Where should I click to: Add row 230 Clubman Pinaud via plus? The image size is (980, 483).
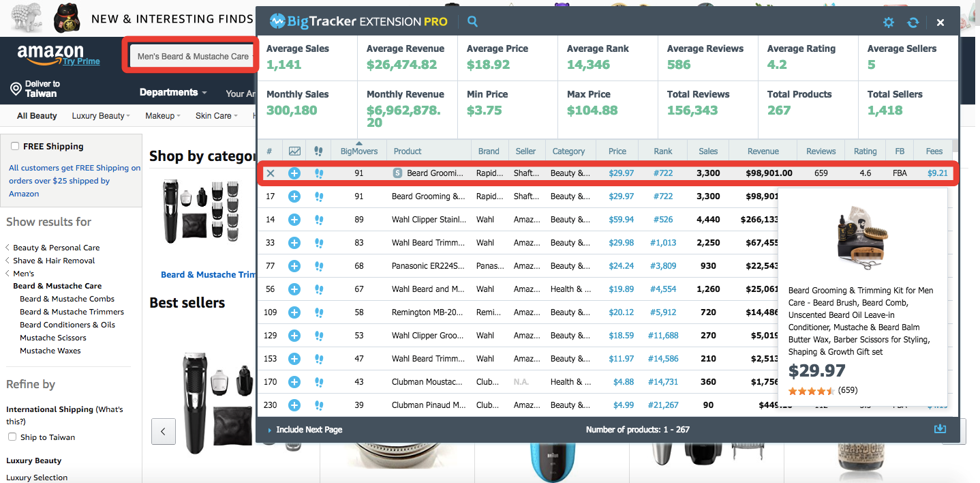pos(294,405)
